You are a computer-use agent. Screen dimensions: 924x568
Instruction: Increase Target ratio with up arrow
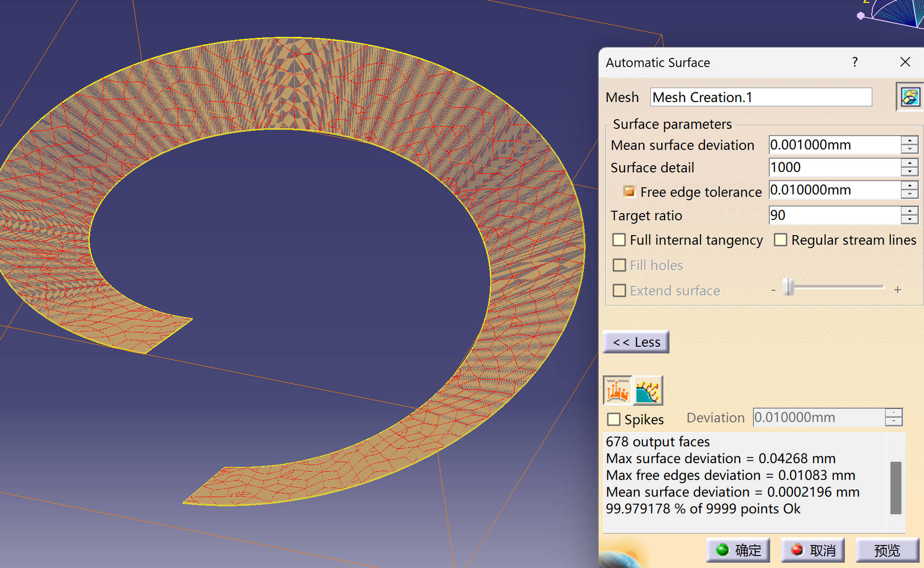[909, 211]
